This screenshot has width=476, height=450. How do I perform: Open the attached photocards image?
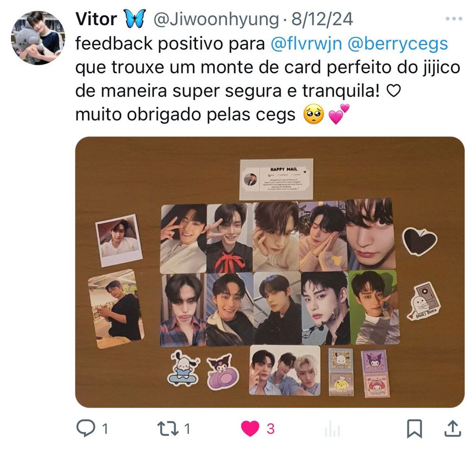click(270, 272)
